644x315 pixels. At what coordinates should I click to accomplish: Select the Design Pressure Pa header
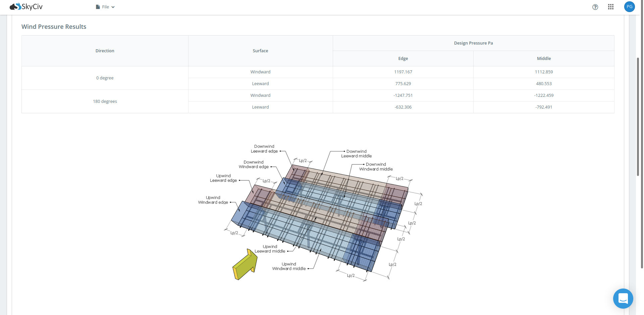coord(473,43)
